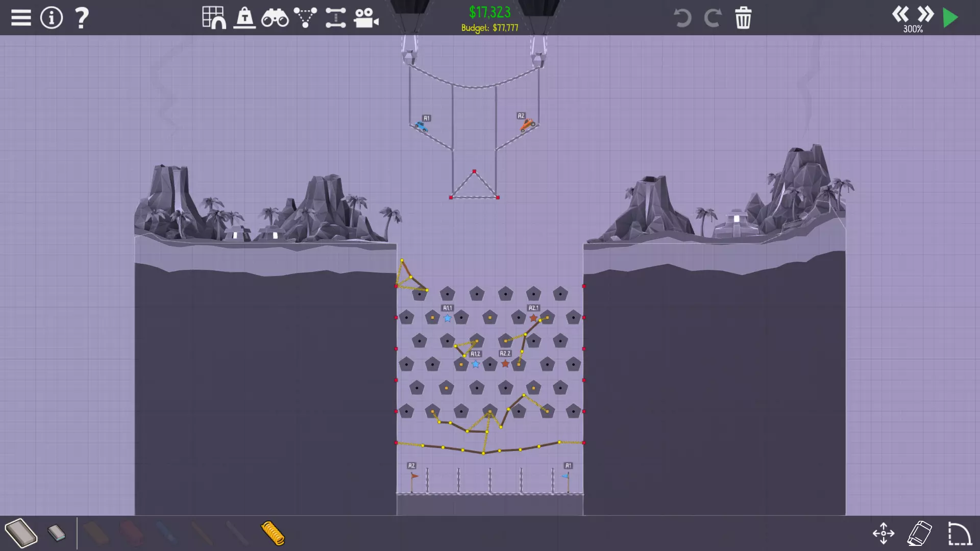This screenshot has height=551, width=980.
Task: Open the question mark help
Action: point(81,18)
